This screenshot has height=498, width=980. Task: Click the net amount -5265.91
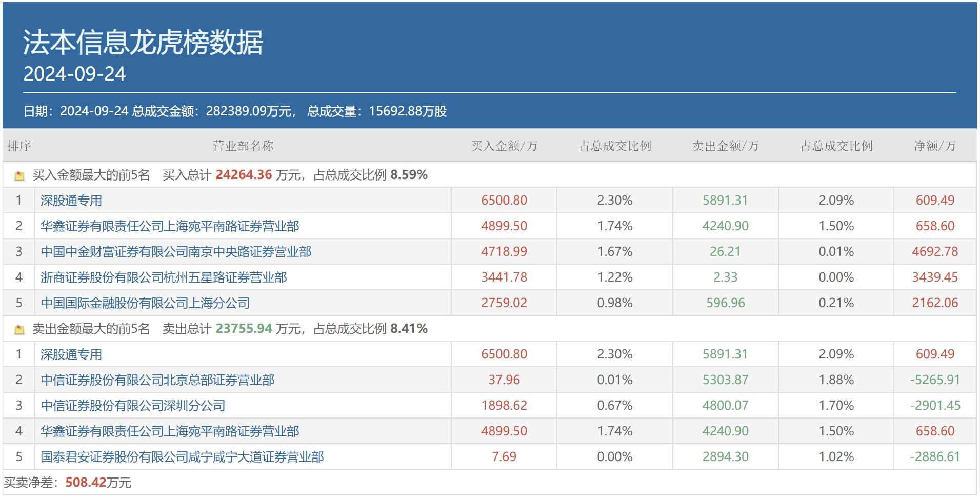click(x=935, y=380)
